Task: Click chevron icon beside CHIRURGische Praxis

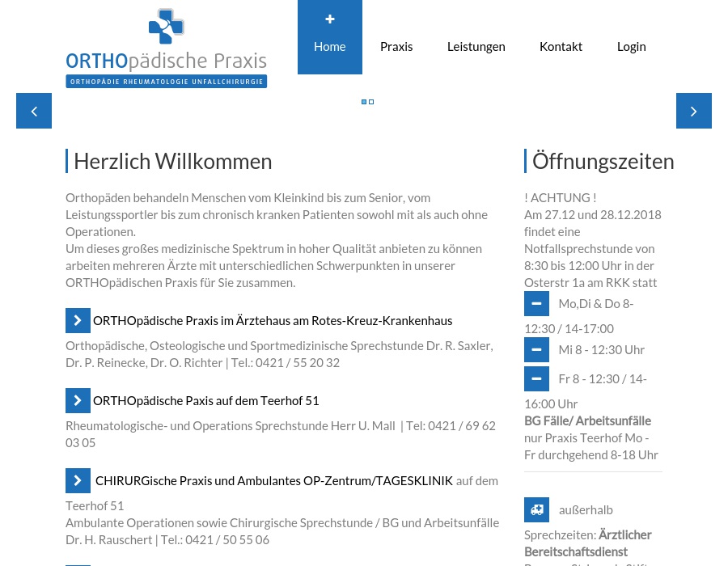Action: point(78,480)
